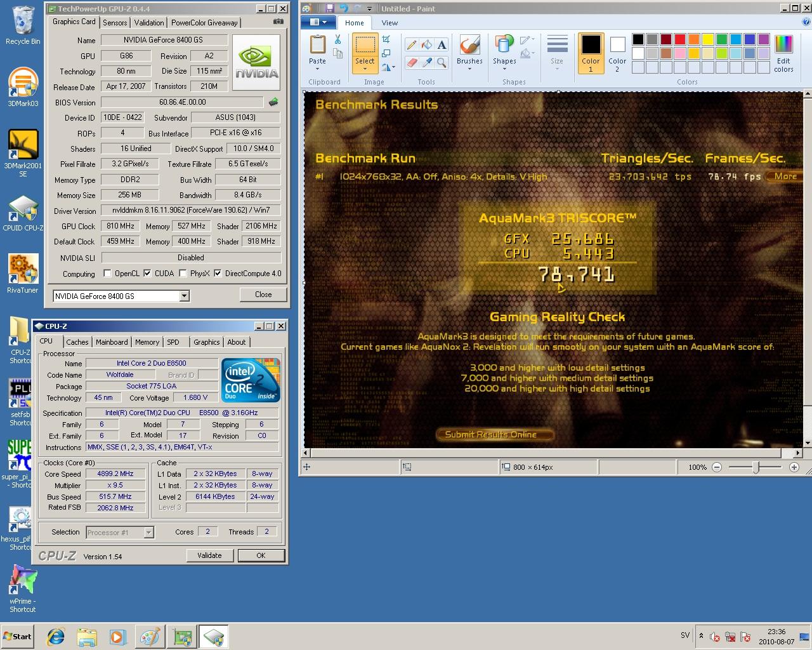Switch to Mainboard tab in CPU-Z
The height and width of the screenshot is (650, 812).
pos(112,342)
